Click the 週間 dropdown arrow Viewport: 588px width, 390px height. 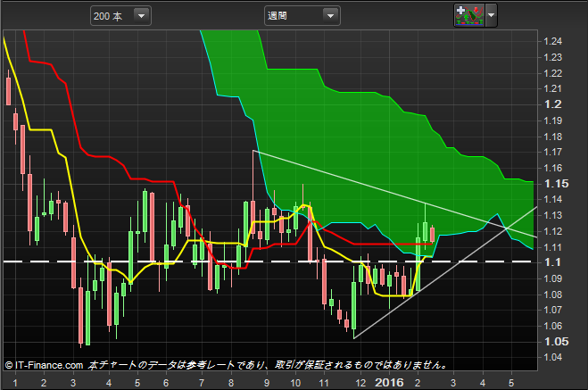[330, 16]
